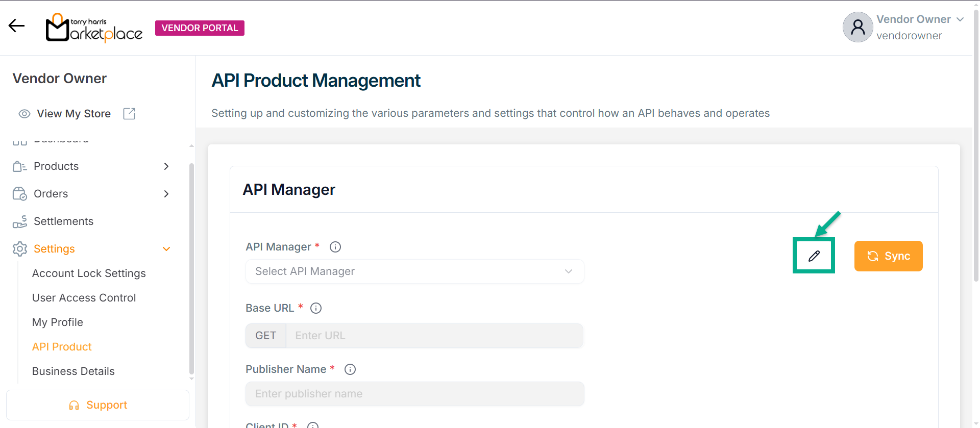
Task: Click the Support button
Action: coord(97,405)
